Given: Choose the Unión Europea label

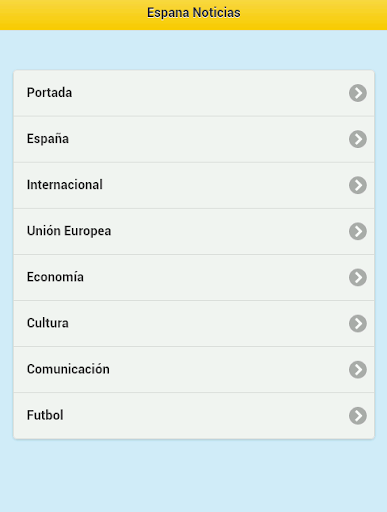Looking at the screenshot, I should [69, 231].
